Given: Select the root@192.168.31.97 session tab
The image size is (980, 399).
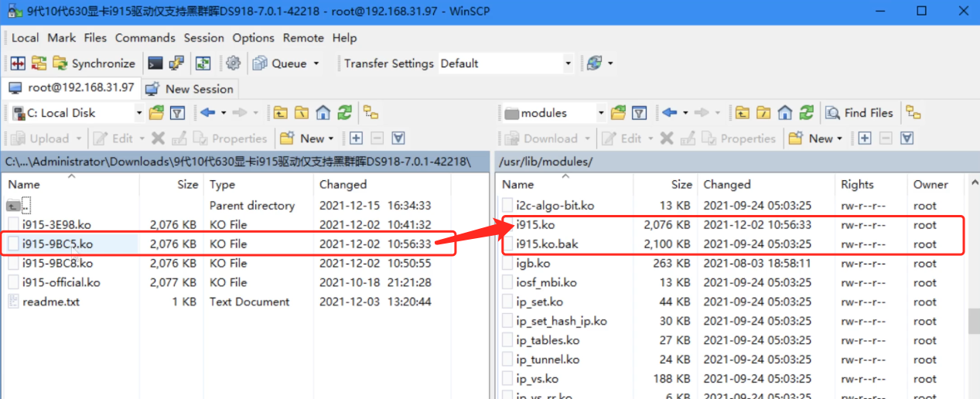Looking at the screenshot, I should 71,88.
